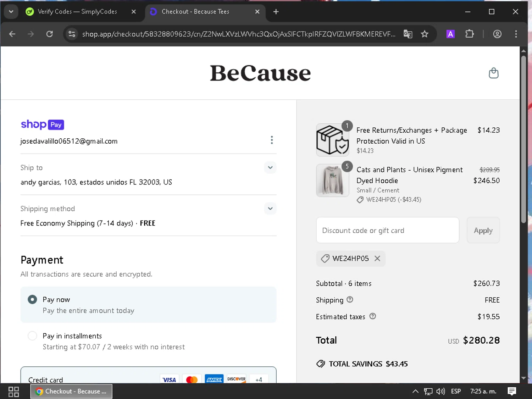532x399 pixels.
Task: Click the Small / Cement variant text
Action: (x=378, y=190)
